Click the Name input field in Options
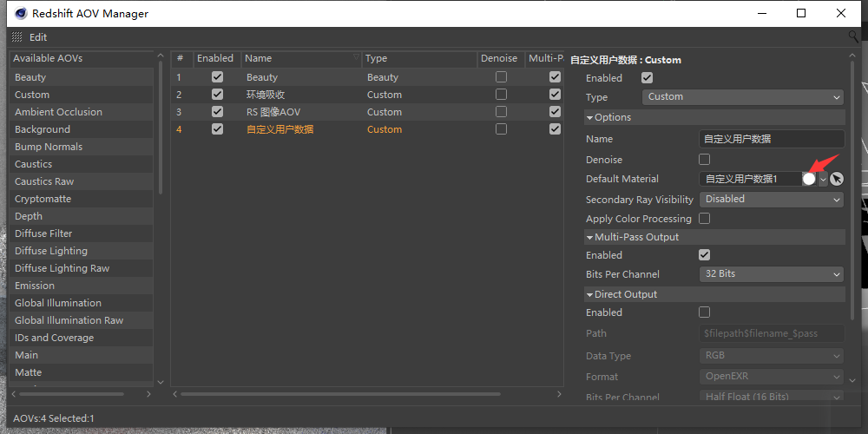This screenshot has width=868, height=434. 773,139
